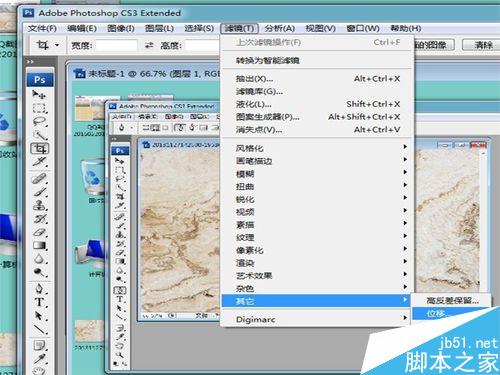The width and height of the screenshot is (500, 375).
Task: Close the open 滤镜(T) Filter menu
Action: 239,28
